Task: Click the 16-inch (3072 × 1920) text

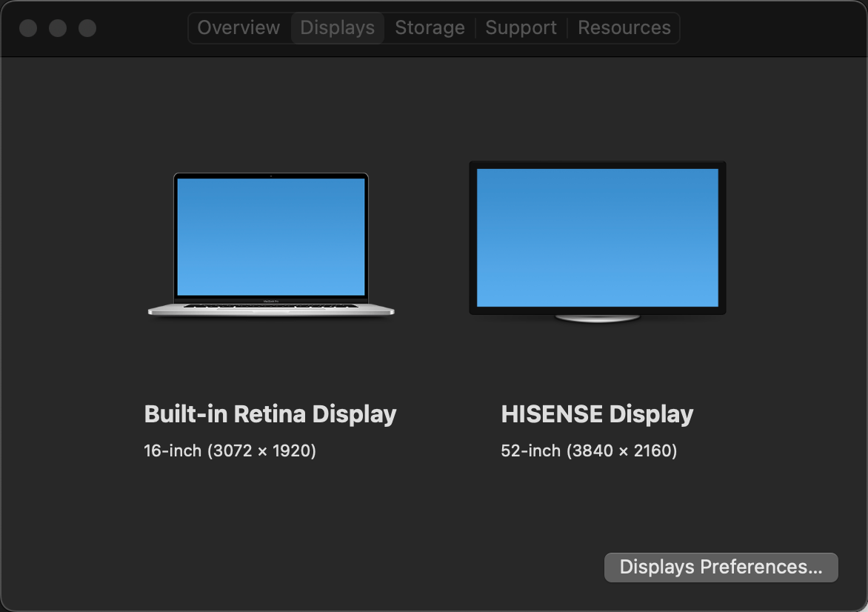Action: pyautogui.click(x=230, y=450)
